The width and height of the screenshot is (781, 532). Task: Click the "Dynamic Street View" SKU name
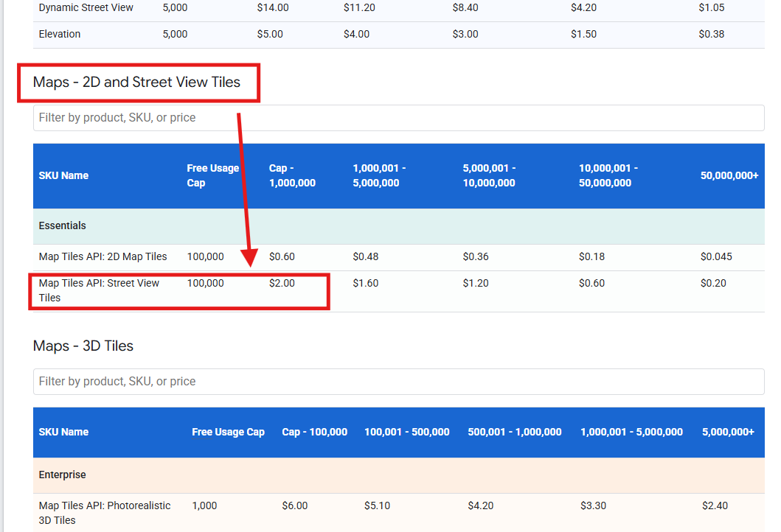click(x=86, y=8)
